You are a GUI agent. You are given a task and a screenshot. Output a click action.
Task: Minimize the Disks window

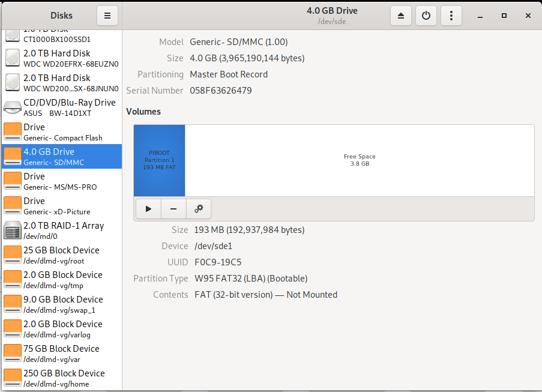coord(480,16)
